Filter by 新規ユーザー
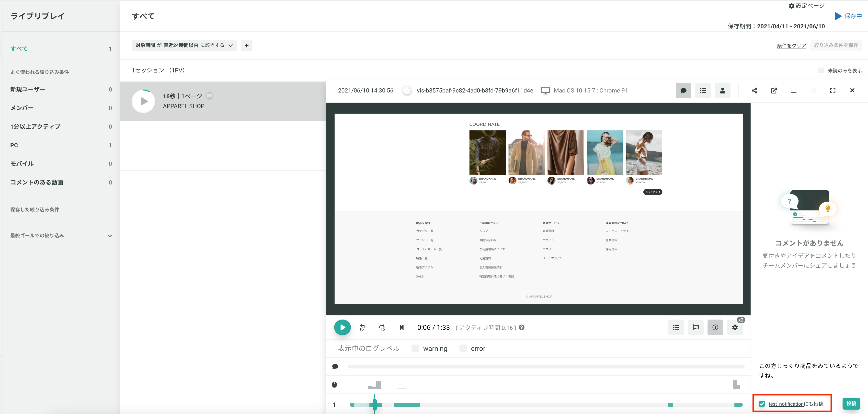 click(61, 89)
